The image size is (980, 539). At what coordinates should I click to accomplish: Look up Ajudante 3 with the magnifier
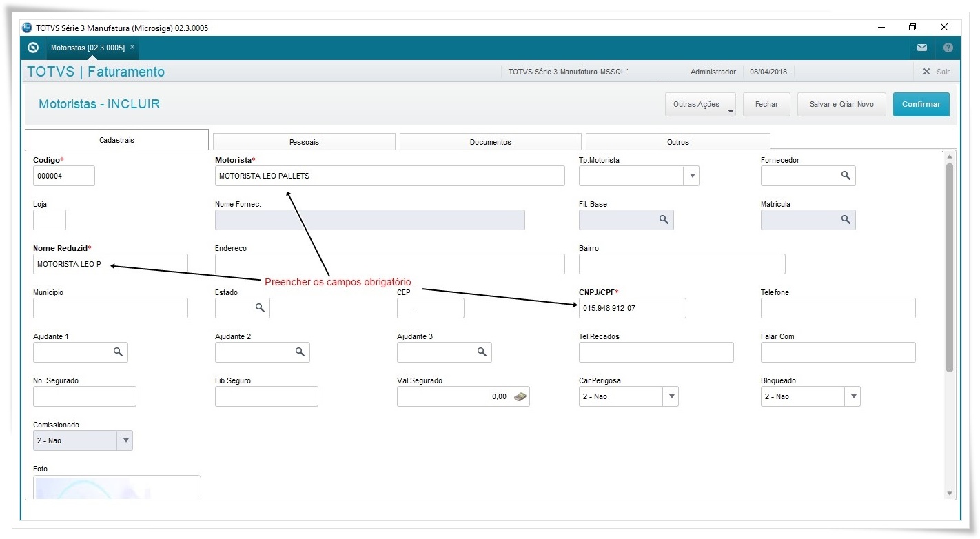point(482,352)
